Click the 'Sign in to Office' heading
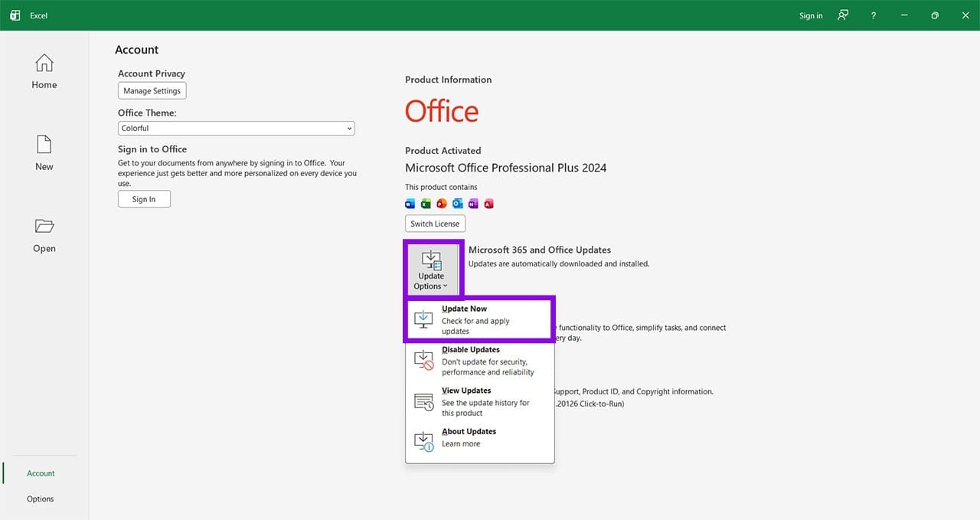The width and height of the screenshot is (980, 520). pyautogui.click(x=152, y=149)
